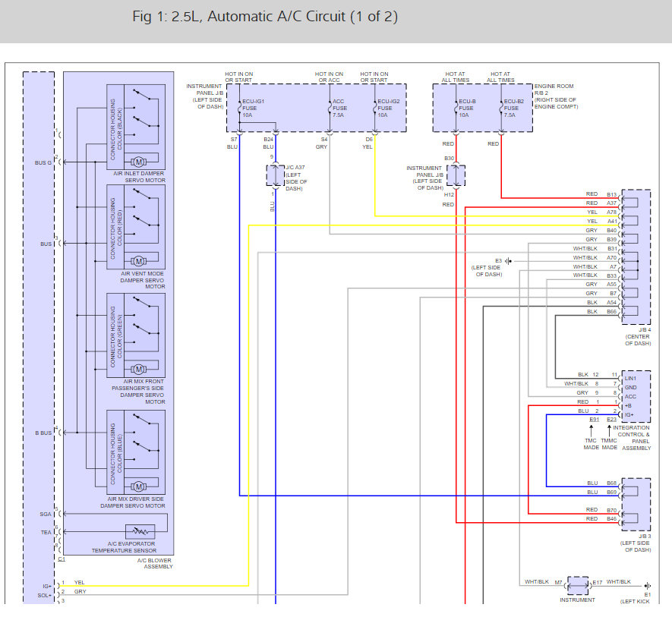Click the 'J/B 4 (CENTER OF DASH)' label

pyautogui.click(x=638, y=337)
